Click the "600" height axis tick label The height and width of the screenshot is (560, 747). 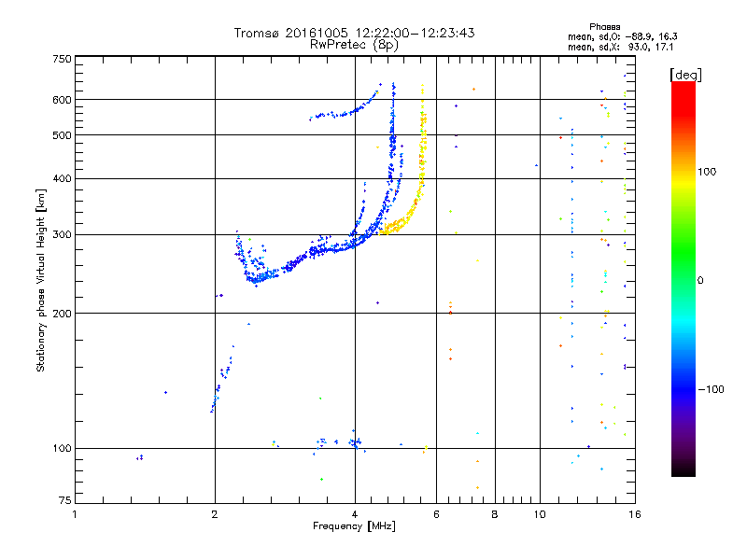tap(62, 100)
